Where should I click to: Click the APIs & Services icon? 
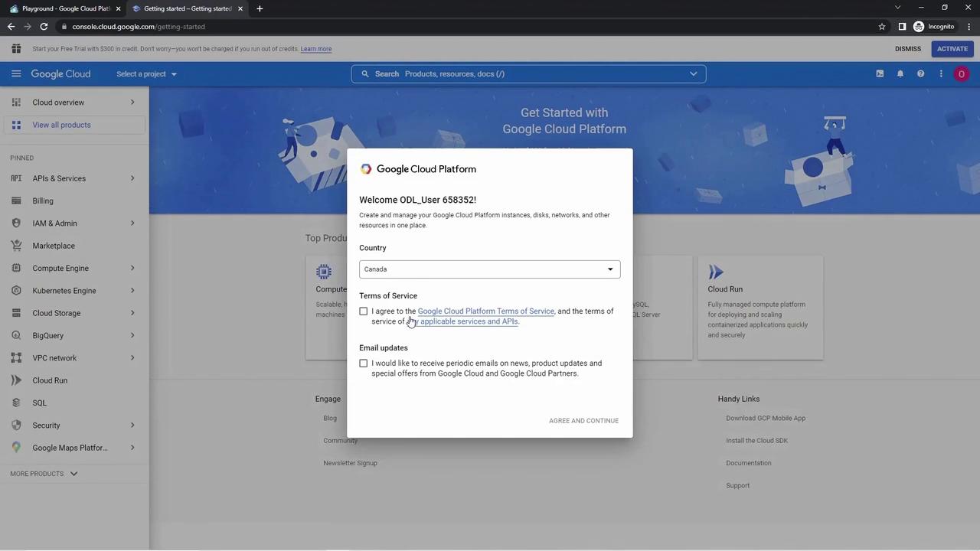(x=16, y=178)
